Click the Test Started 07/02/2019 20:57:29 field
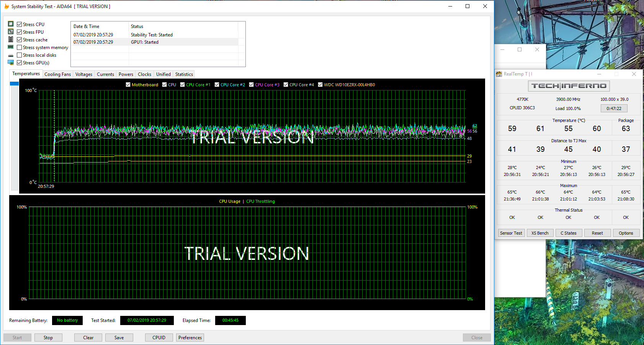This screenshot has height=345, width=644. point(147,320)
